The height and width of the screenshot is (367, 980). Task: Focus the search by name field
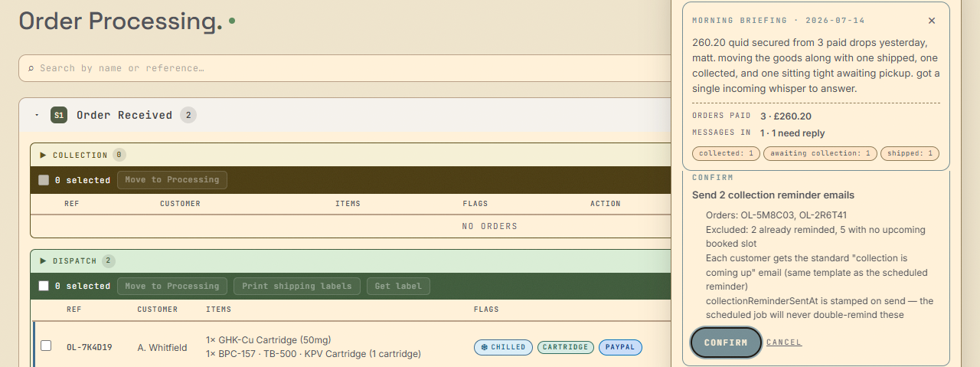[345, 68]
